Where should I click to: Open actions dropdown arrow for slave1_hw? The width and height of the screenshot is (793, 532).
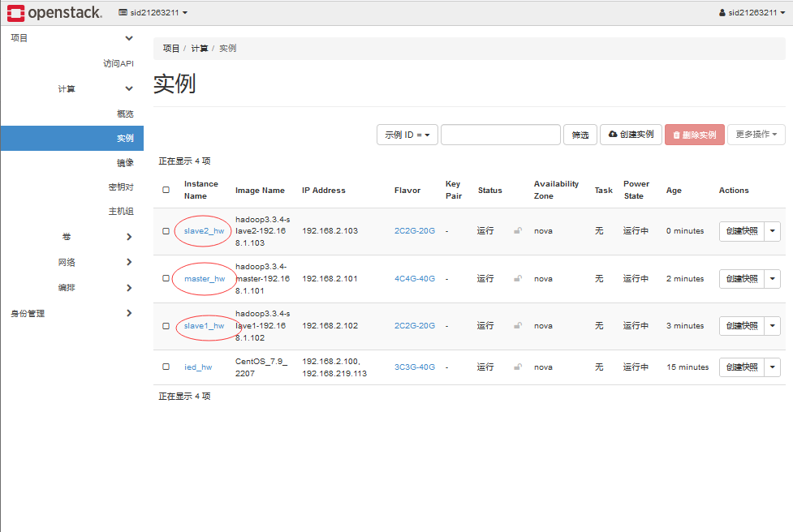click(772, 326)
